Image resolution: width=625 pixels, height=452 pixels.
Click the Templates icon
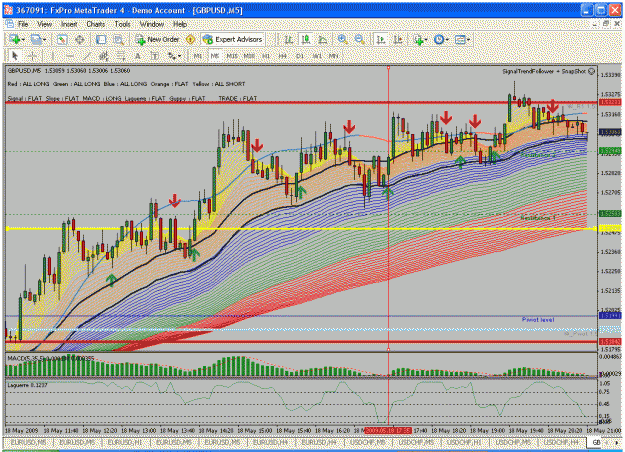pos(460,39)
